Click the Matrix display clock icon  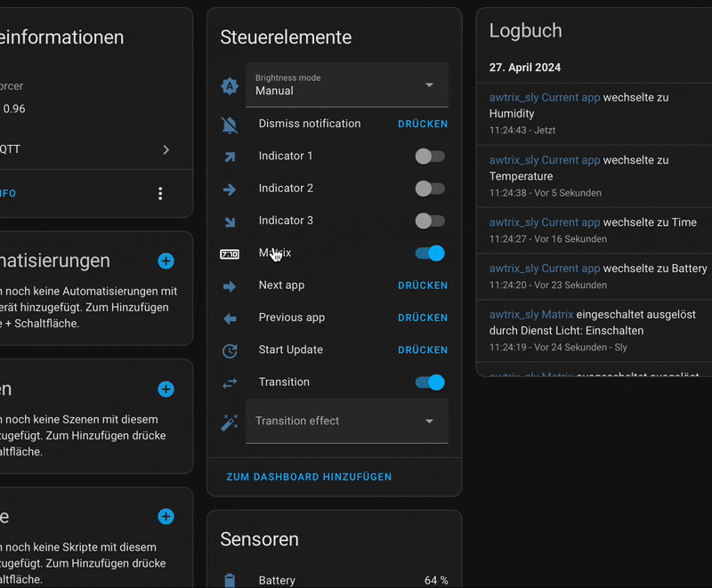[x=230, y=253]
